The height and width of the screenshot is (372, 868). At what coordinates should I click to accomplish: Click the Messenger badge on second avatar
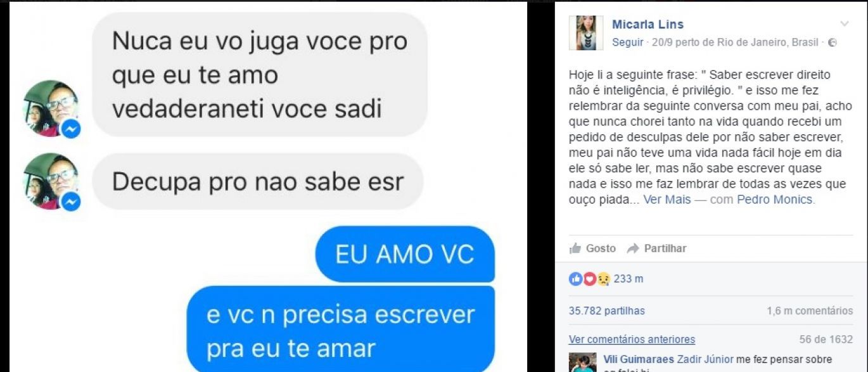click(70, 202)
